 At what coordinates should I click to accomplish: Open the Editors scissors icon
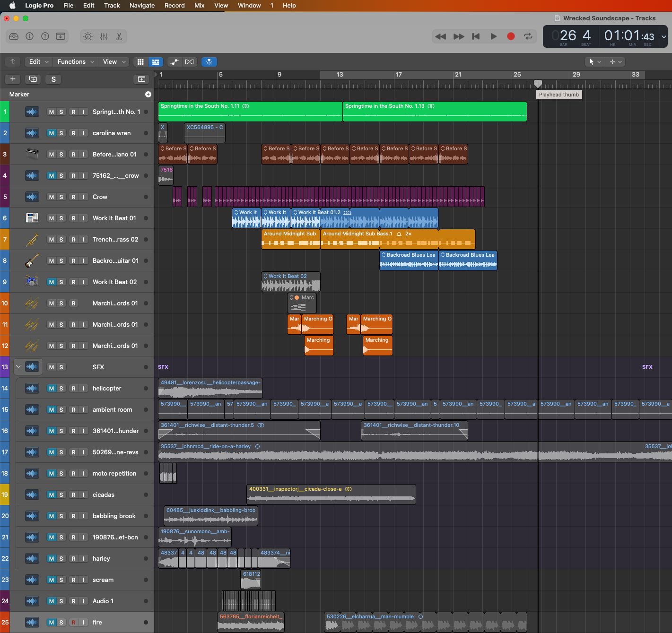(119, 36)
